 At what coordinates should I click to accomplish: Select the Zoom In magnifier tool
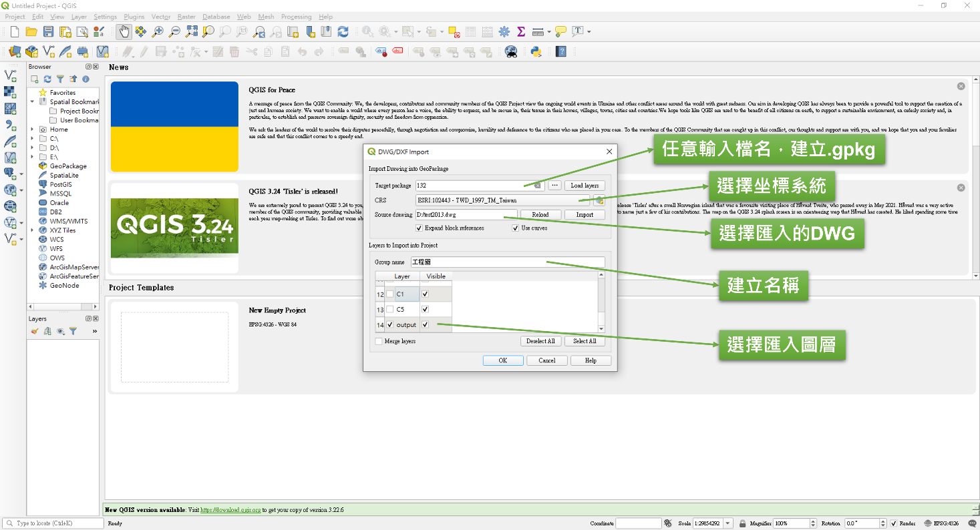click(158, 31)
